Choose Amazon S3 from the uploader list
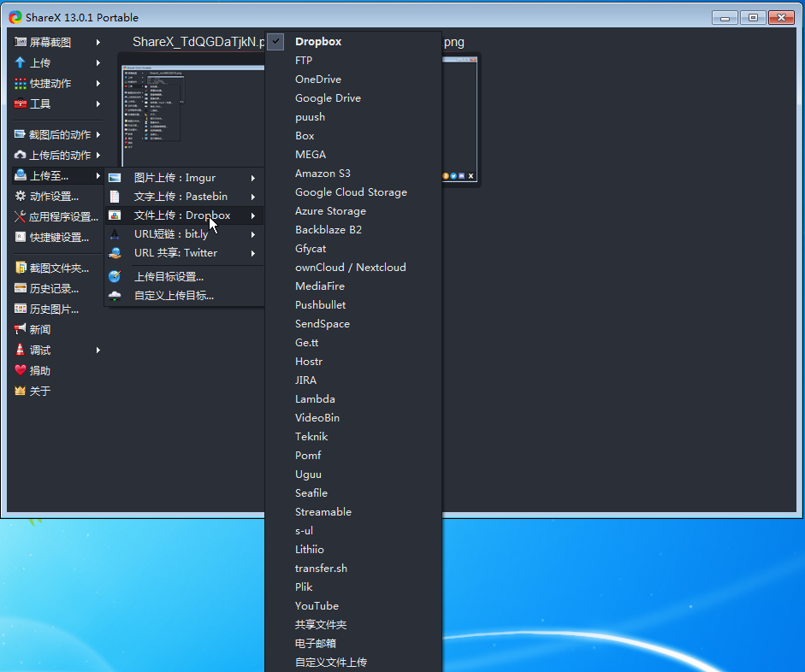 [x=323, y=174]
